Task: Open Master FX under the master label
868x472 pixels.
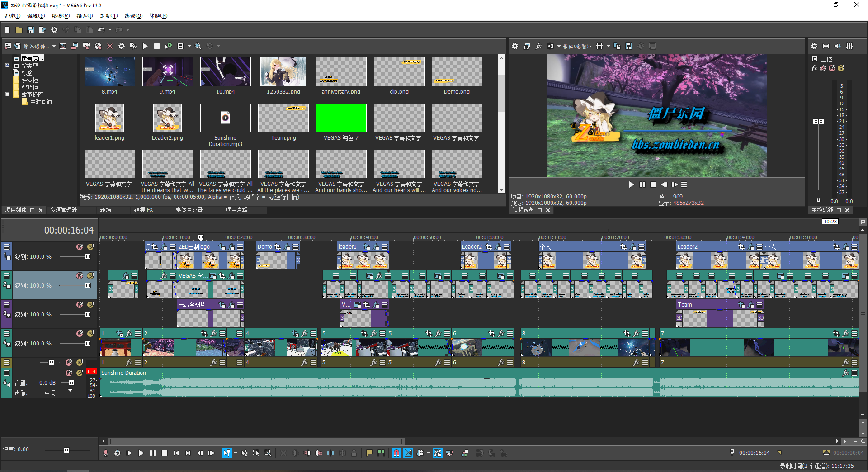Action: click(x=814, y=68)
